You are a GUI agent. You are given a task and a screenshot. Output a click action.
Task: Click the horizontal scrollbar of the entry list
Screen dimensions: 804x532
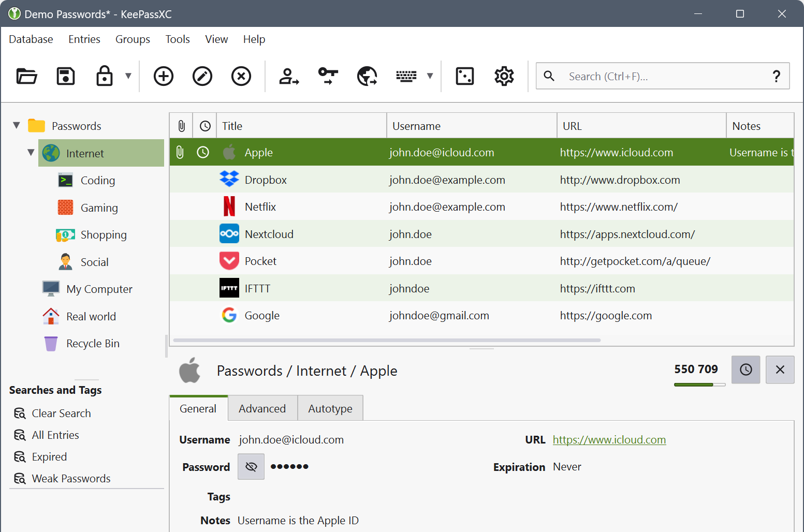pos(387,340)
